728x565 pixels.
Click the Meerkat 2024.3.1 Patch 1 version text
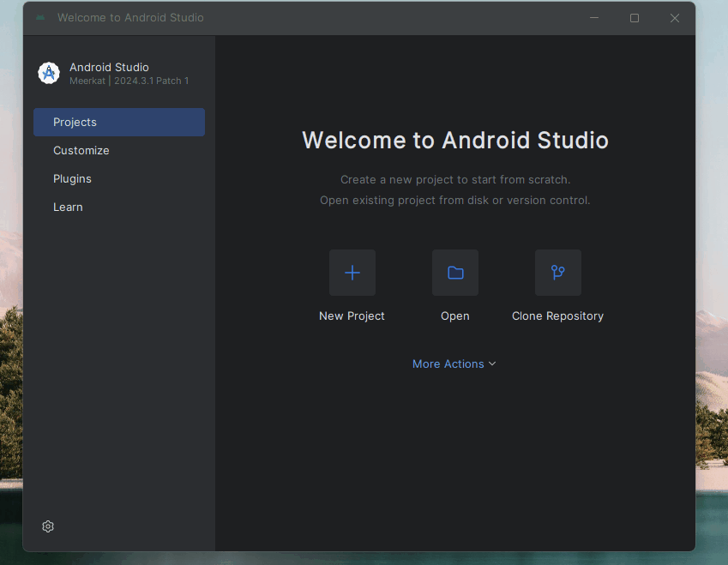pyautogui.click(x=129, y=81)
